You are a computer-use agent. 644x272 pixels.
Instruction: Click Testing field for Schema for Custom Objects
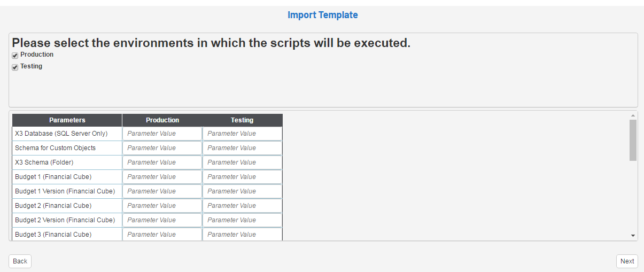click(x=242, y=148)
